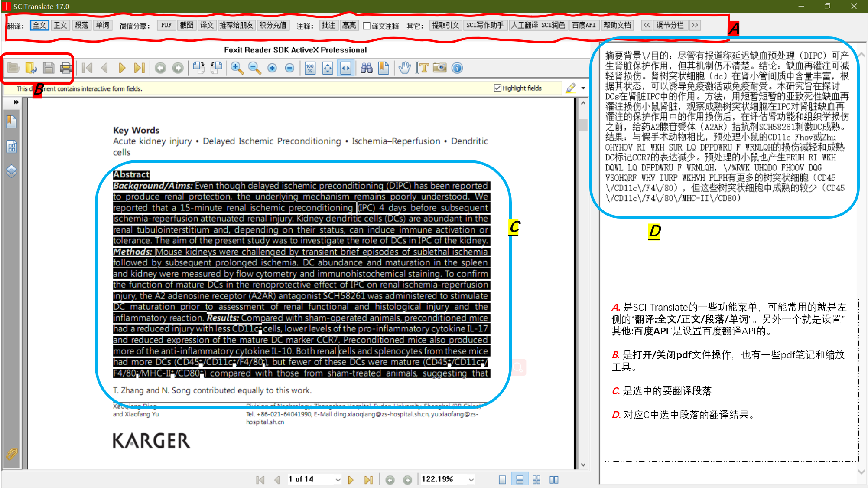The image size is (868, 488).
Task: Select the snapshot camera tool
Action: click(x=439, y=68)
